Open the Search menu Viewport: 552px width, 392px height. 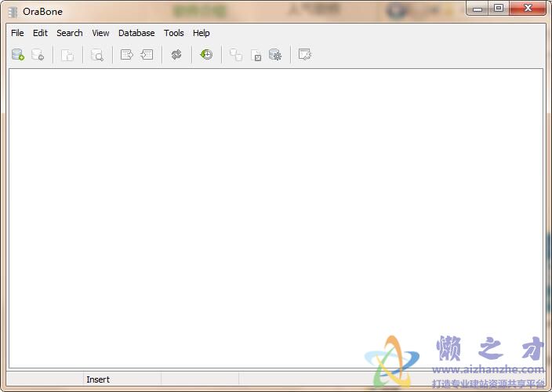pos(70,33)
